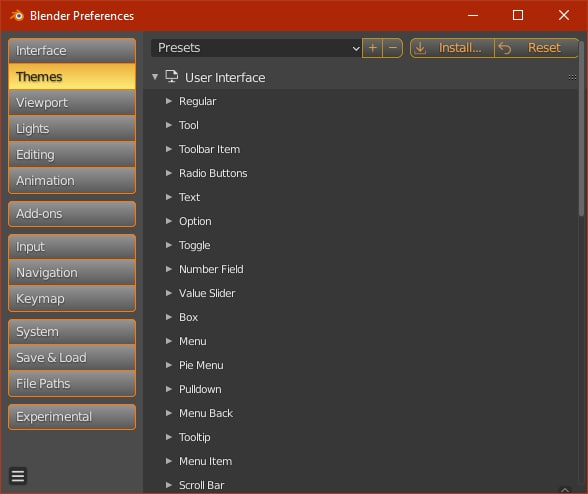Viewport: 588px width, 494px height.
Task: Click the monitor icon beside User Interface
Action: 172,77
